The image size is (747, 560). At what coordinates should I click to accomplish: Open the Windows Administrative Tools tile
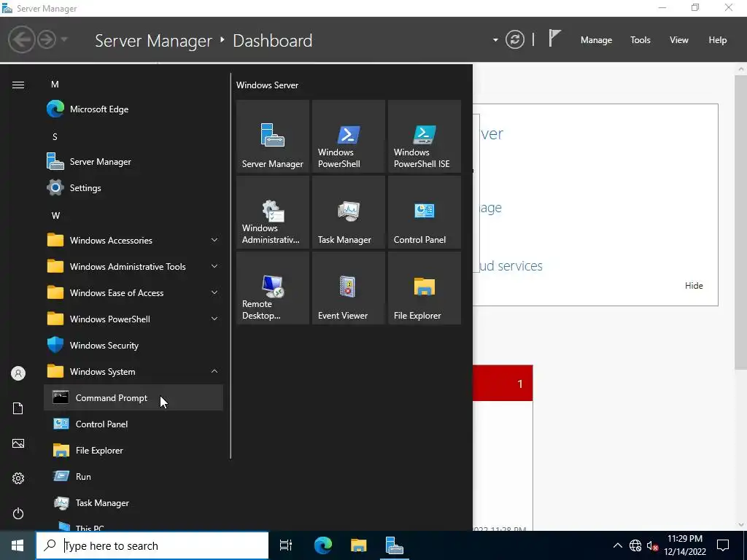(x=273, y=212)
